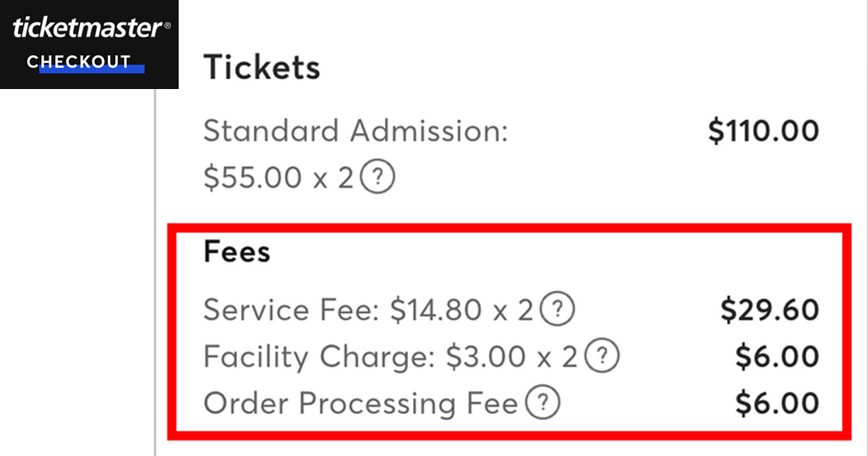Click the Tickets section heading
This screenshot has height=456, width=868.
point(262,67)
